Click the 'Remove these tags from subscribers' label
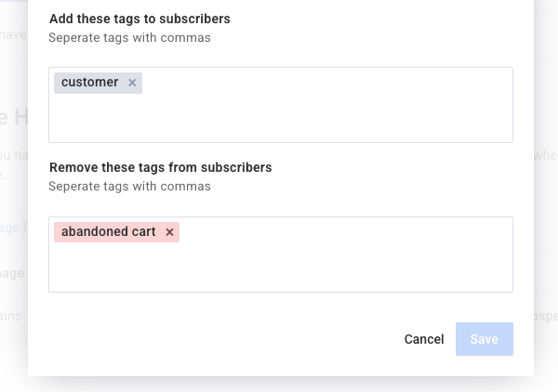558x392 pixels. [x=160, y=167]
